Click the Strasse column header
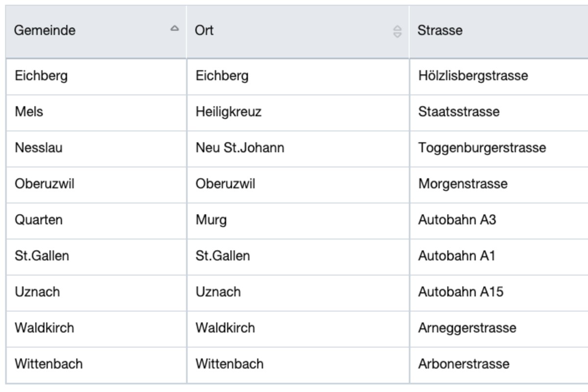The image size is (588, 392). pyautogui.click(x=440, y=30)
